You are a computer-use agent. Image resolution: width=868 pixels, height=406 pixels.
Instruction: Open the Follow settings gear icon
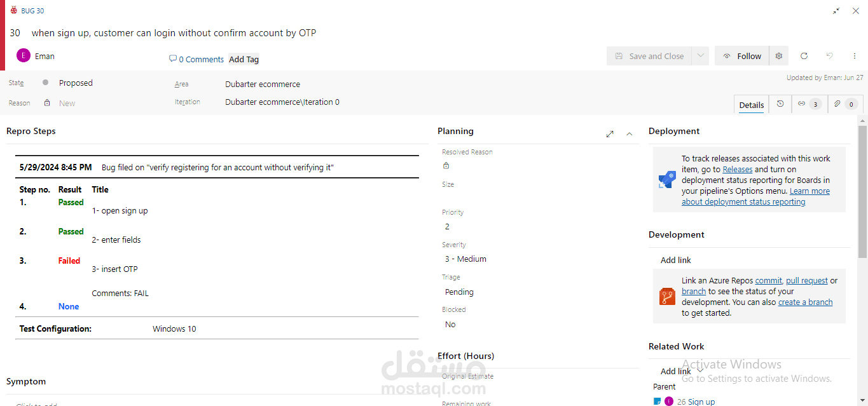click(x=779, y=56)
